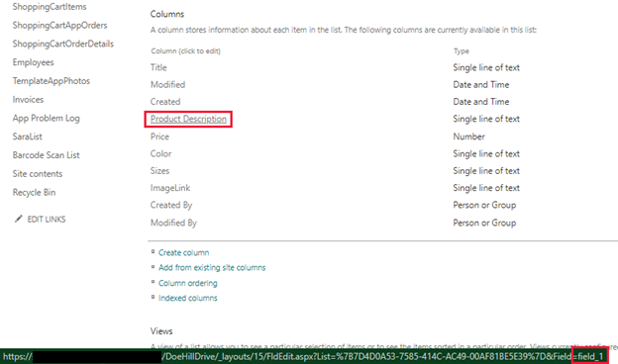618x364 pixels.
Task: Click Person or Group for Modified By
Action: 484,223
